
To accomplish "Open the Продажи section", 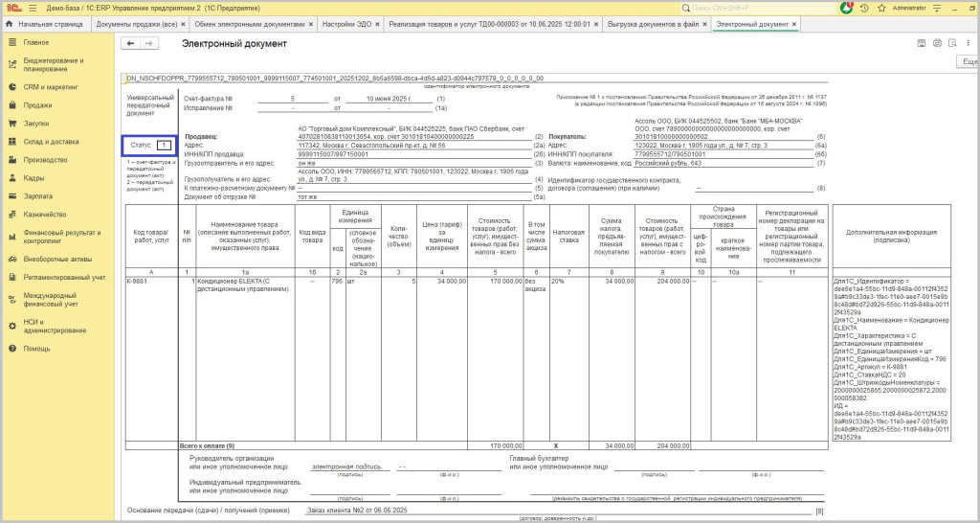I will [38, 105].
